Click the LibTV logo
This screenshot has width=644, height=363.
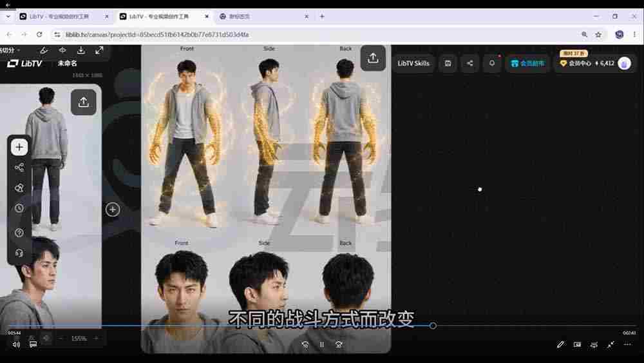click(24, 63)
